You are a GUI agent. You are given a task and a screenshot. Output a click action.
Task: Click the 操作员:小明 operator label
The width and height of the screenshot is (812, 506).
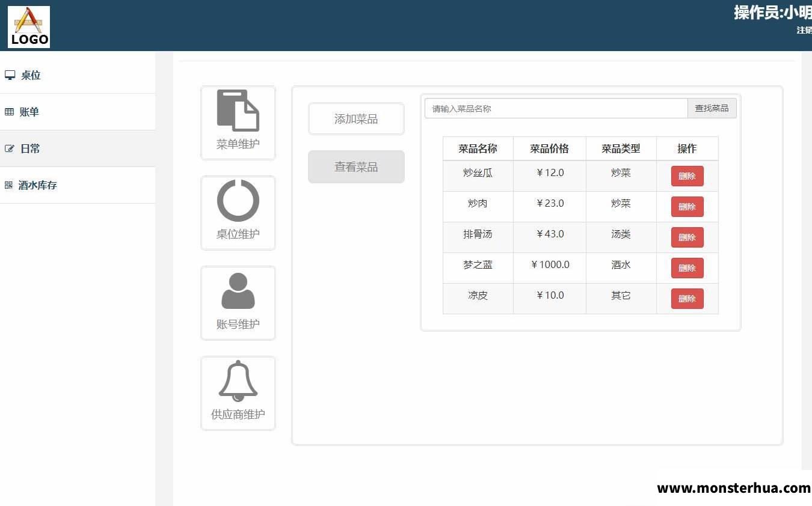(773, 13)
